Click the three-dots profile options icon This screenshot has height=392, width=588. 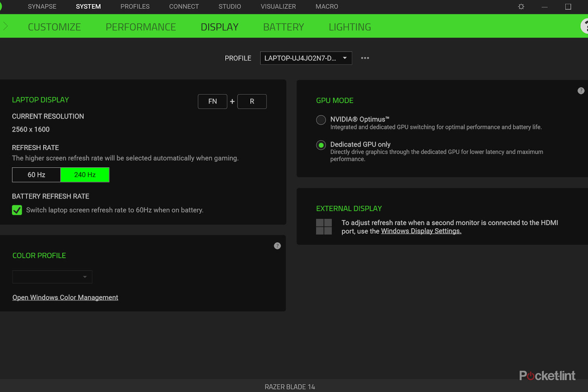click(x=365, y=58)
